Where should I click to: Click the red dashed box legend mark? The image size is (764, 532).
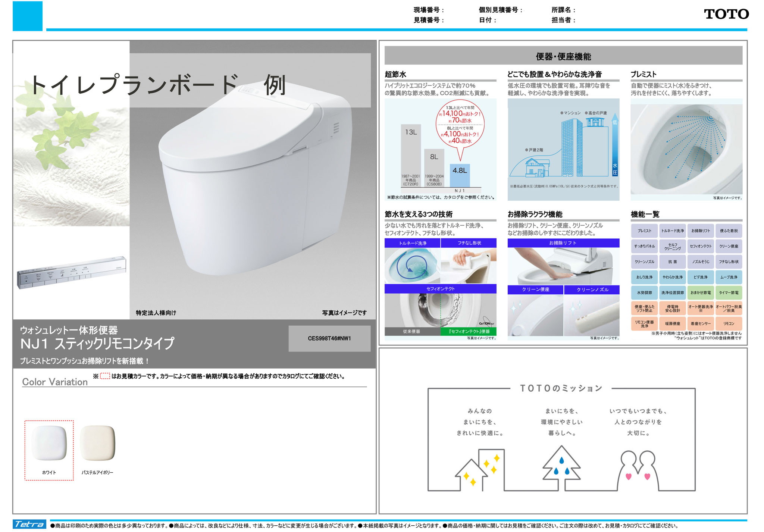(105, 376)
